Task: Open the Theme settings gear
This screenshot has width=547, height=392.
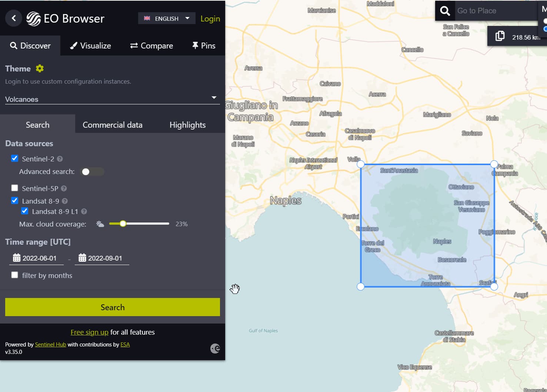Action: pos(40,68)
